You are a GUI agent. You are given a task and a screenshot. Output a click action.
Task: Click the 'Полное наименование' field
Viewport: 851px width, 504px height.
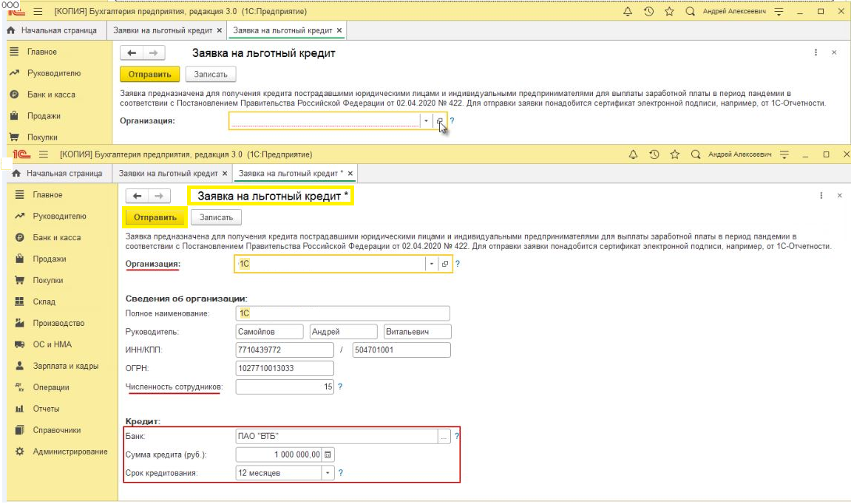(342, 313)
